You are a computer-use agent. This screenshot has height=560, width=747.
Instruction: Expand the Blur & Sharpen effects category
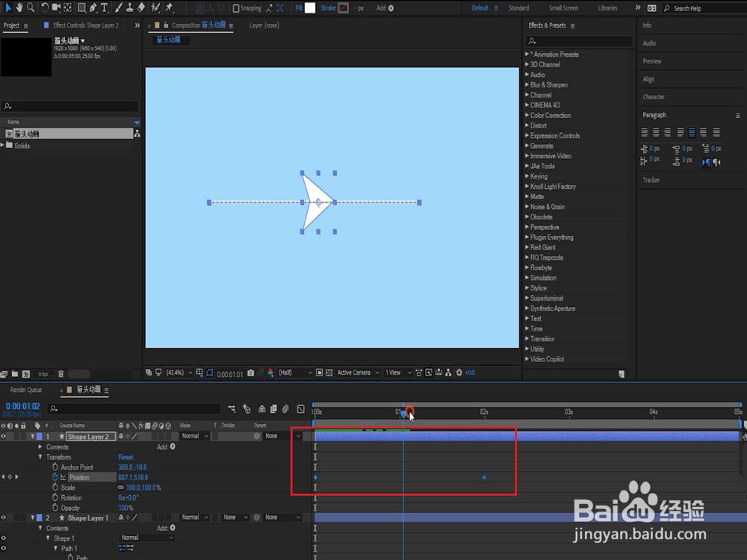pos(527,85)
